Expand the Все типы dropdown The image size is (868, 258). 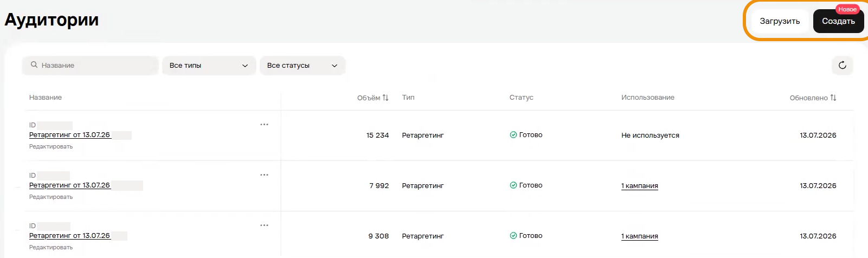(x=209, y=66)
